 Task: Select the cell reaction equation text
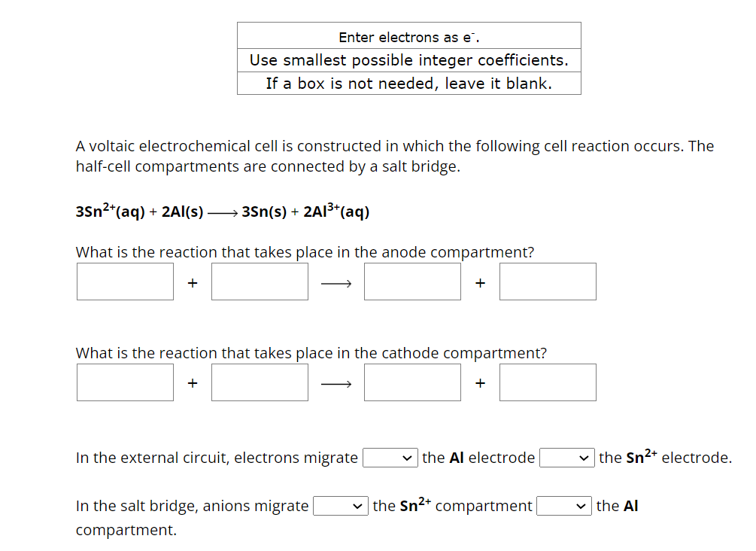(x=222, y=211)
